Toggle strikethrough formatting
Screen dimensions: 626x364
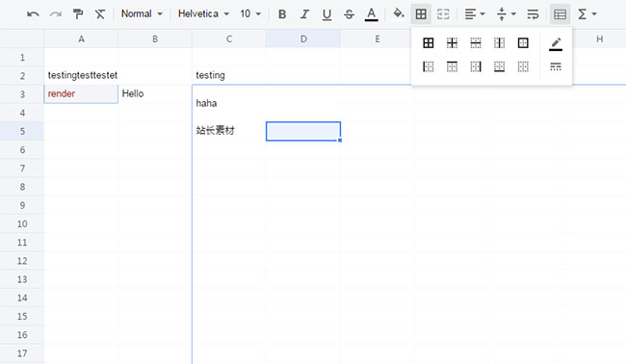pyautogui.click(x=349, y=14)
